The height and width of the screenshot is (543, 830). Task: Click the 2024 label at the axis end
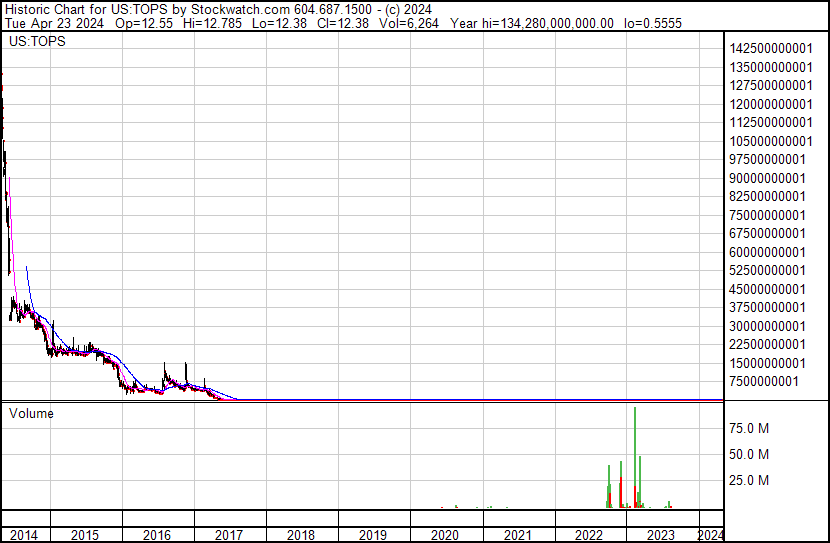click(x=710, y=535)
